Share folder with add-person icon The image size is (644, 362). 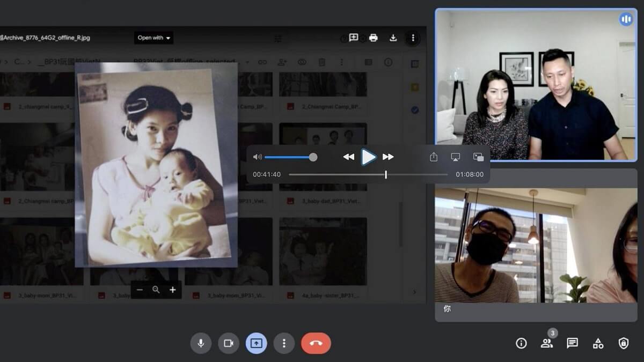coord(282,62)
